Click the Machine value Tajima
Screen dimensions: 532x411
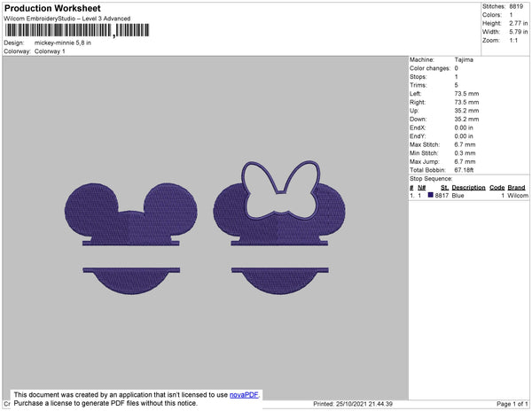click(464, 59)
